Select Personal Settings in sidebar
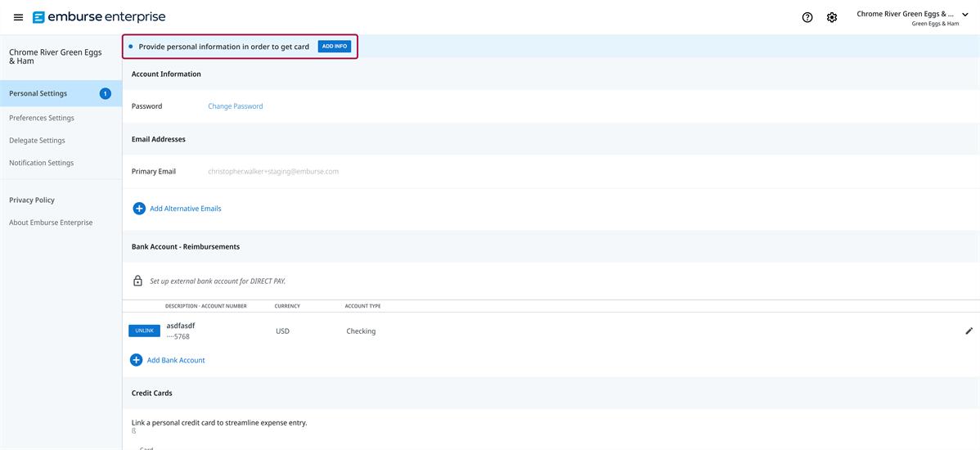This screenshot has height=450, width=980. [38, 93]
